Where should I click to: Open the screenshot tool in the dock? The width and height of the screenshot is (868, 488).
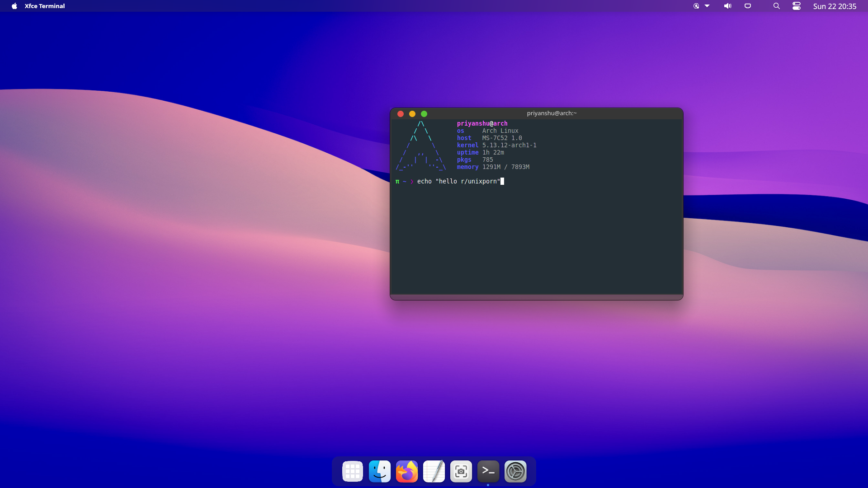point(461,471)
